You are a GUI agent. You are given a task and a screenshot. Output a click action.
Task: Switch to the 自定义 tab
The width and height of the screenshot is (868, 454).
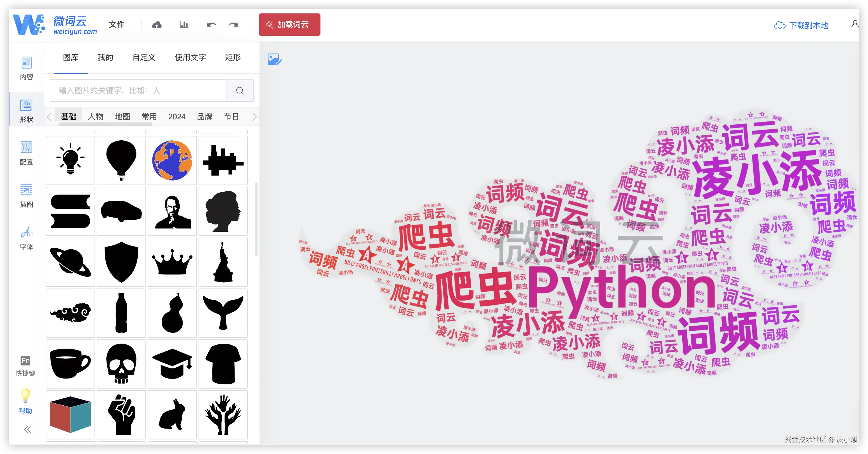click(x=144, y=57)
